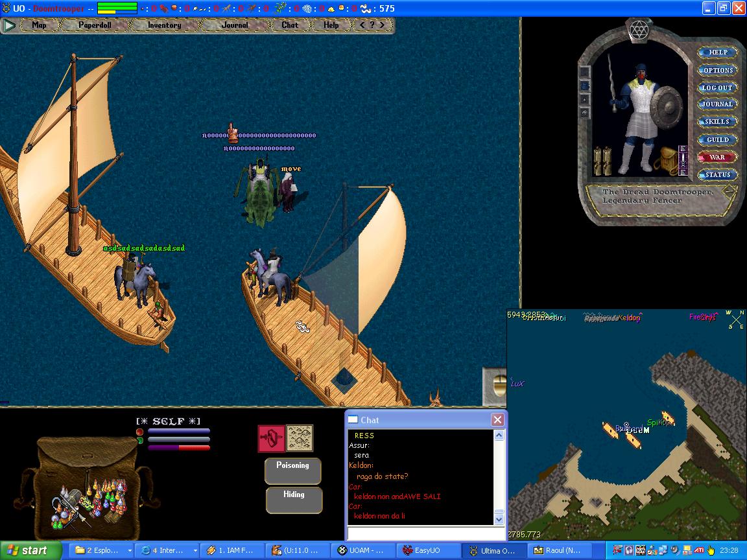Open the Chat menu item in top bar
The width and height of the screenshot is (747, 560).
[x=290, y=25]
